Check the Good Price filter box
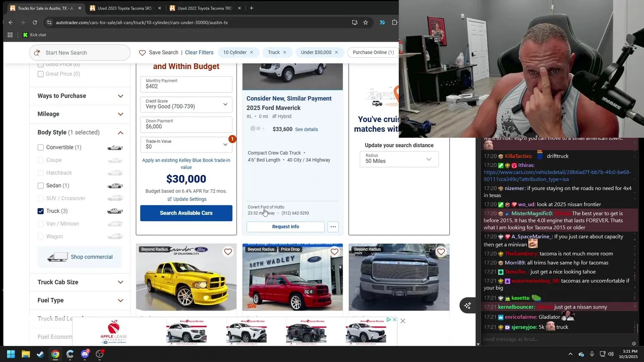Image resolution: width=644 pixels, height=362 pixels. click(41, 64)
